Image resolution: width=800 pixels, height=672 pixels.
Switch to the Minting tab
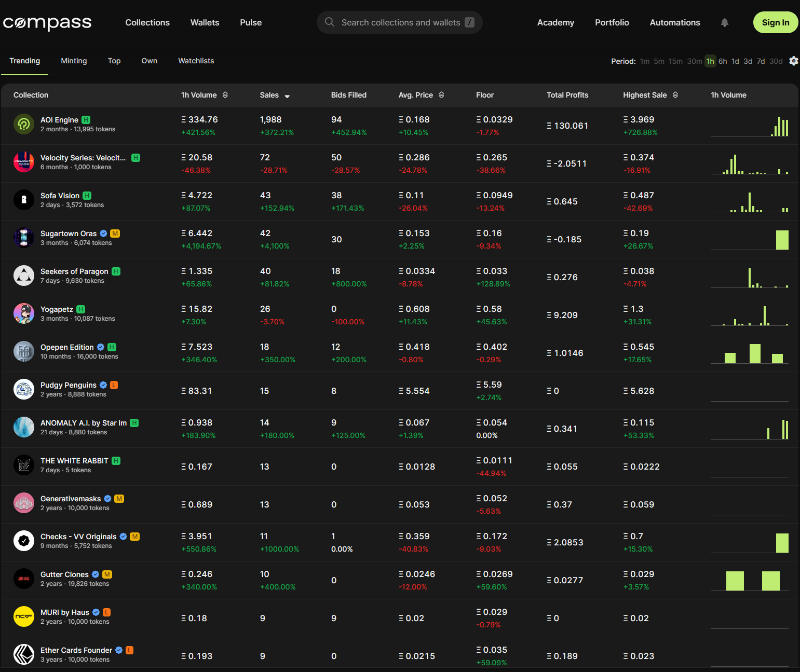74,61
